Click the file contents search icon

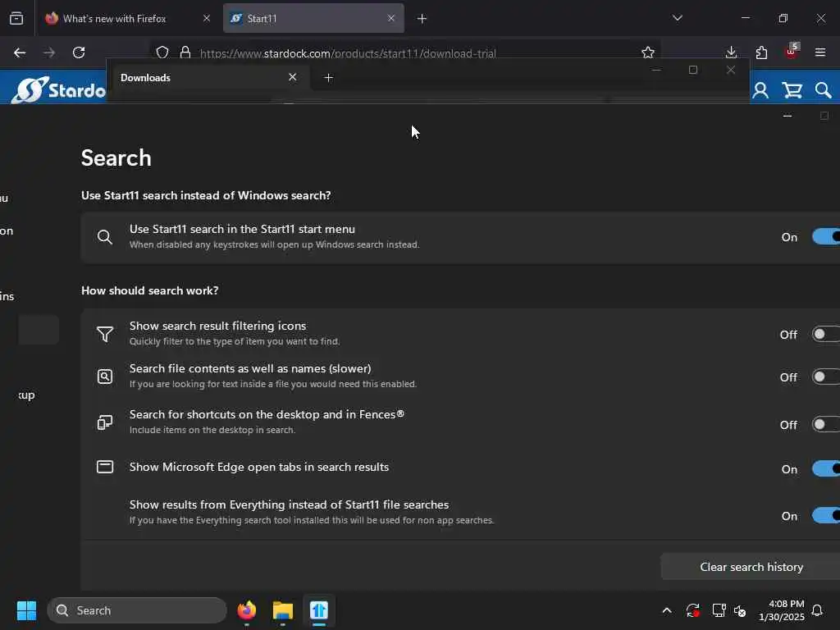click(105, 377)
